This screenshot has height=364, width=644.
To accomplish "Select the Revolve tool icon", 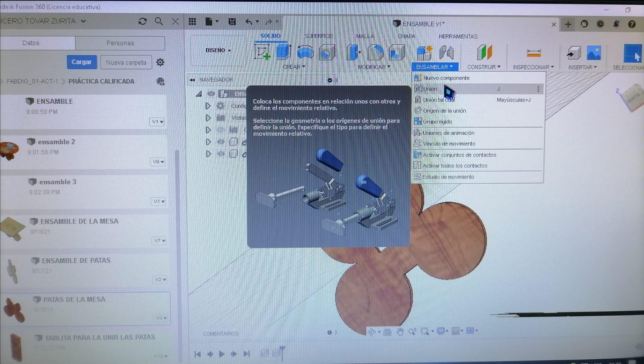I will click(x=305, y=52).
